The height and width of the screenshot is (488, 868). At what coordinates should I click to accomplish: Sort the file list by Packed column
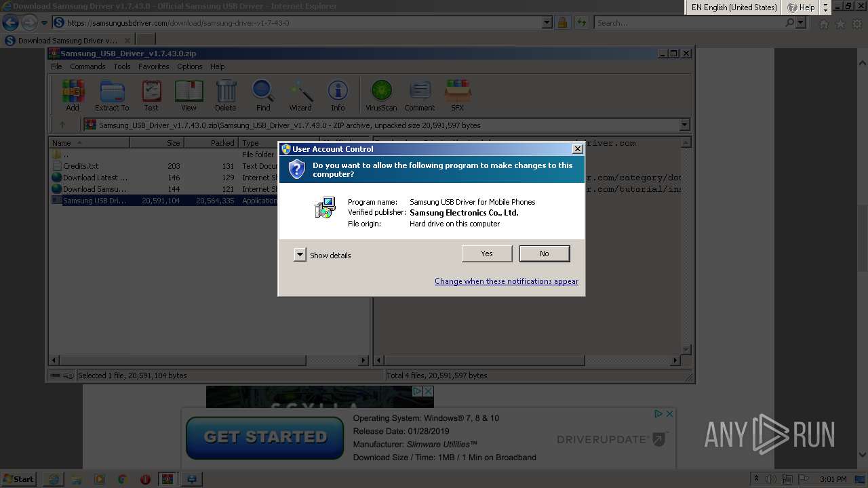tap(212, 143)
